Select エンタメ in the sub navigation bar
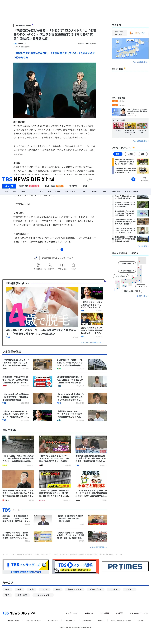 83,192
